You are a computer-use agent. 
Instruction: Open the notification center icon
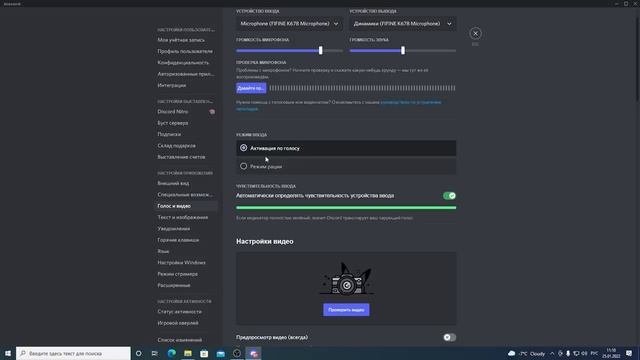(629, 353)
